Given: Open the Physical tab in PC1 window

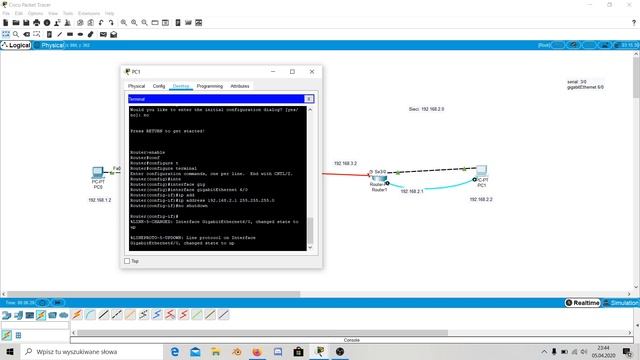Looking at the screenshot, I should 136,86.
